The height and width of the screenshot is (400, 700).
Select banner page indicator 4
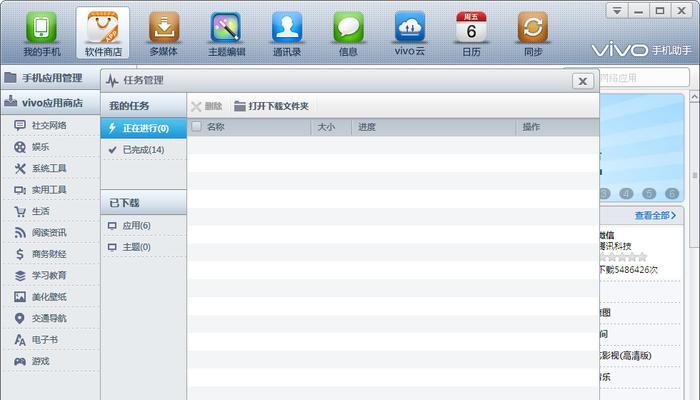coord(626,193)
